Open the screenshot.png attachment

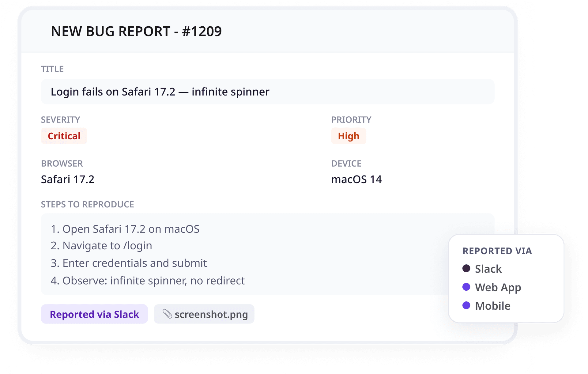coord(204,314)
